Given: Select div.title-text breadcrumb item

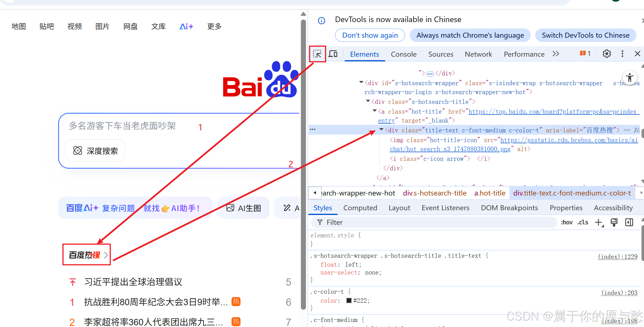Looking at the screenshot, I should pyautogui.click(x=572, y=193).
